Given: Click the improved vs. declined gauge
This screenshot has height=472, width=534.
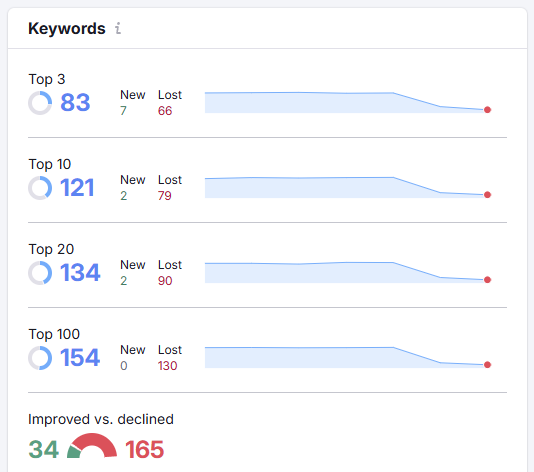Looking at the screenshot, I should point(92,445).
